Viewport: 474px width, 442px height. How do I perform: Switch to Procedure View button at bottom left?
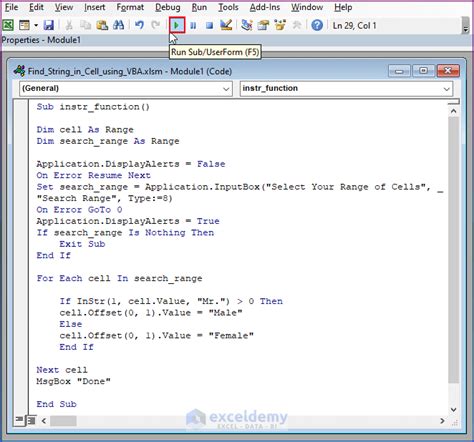[x=19, y=420]
